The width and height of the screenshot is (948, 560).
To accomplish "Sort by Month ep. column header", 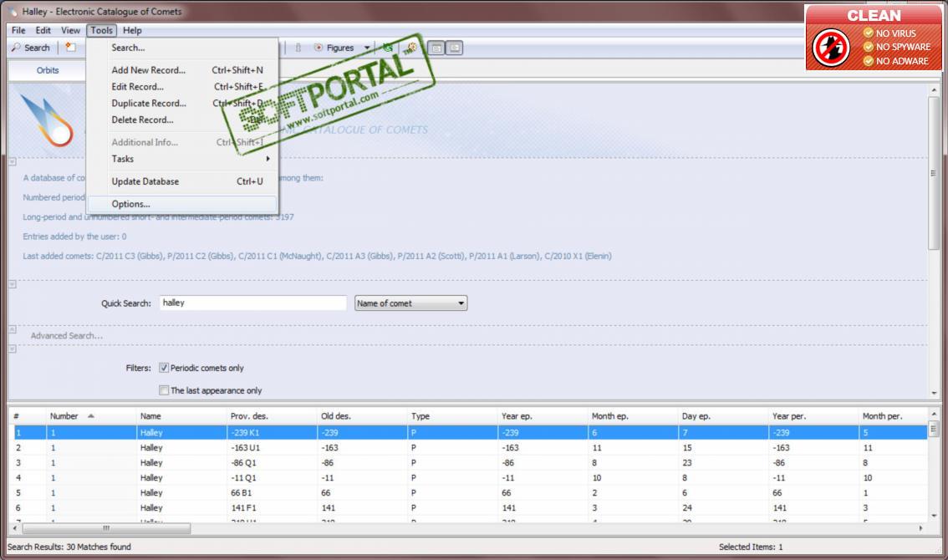I will [x=632, y=416].
